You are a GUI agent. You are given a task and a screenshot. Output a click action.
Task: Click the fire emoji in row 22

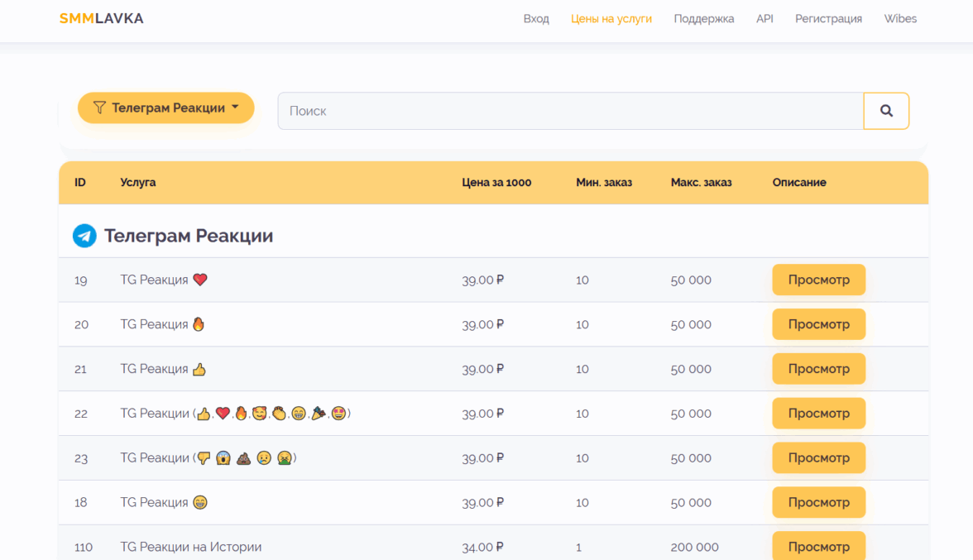pos(241,413)
